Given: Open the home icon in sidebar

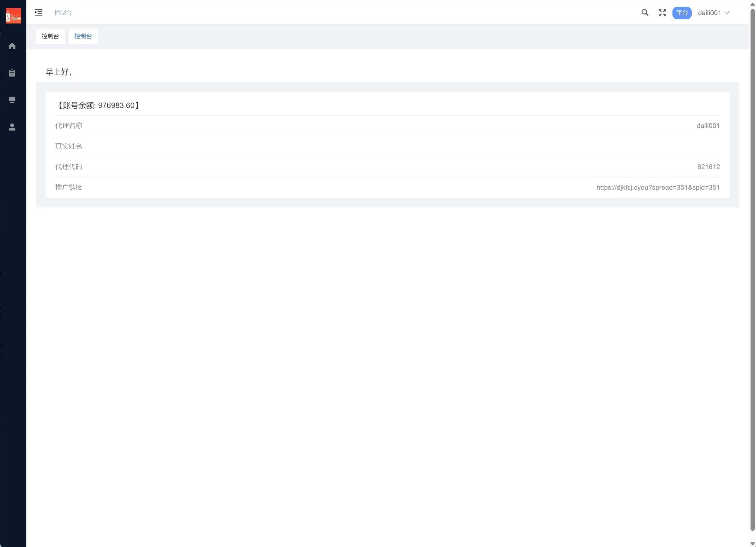Looking at the screenshot, I should [12, 46].
